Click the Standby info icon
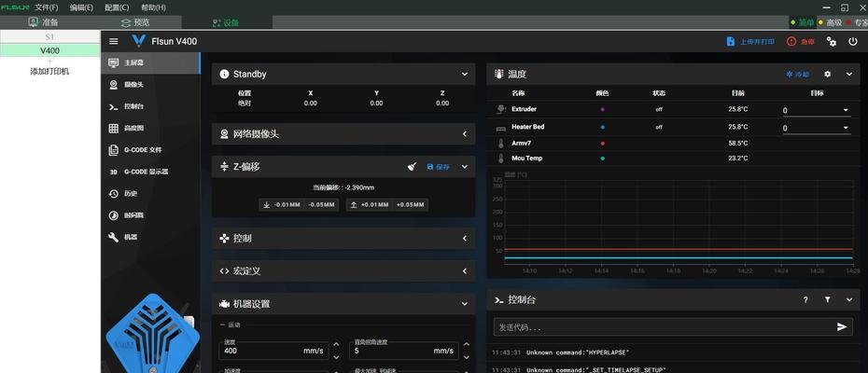 coord(224,75)
